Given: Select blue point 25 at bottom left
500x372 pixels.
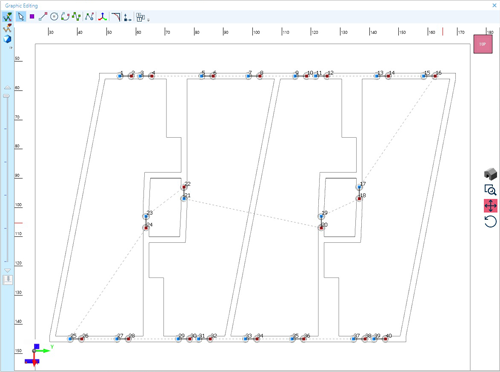Looking at the screenshot, I should tap(70, 339).
